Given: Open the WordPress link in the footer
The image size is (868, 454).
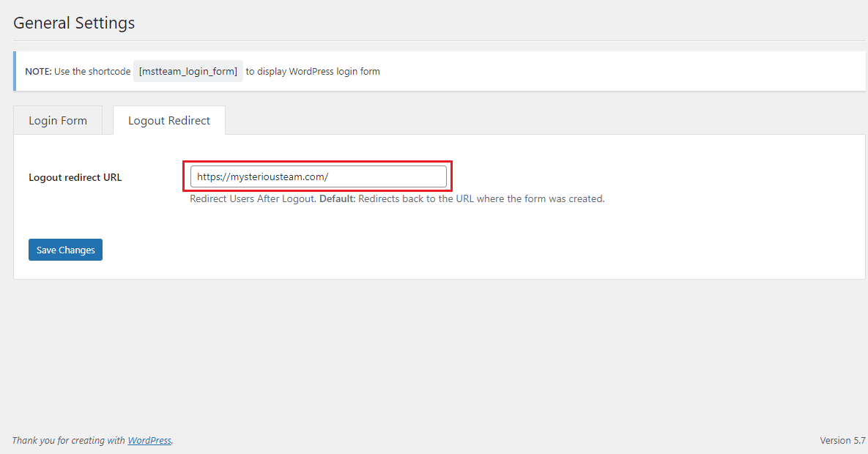Looking at the screenshot, I should [x=149, y=440].
